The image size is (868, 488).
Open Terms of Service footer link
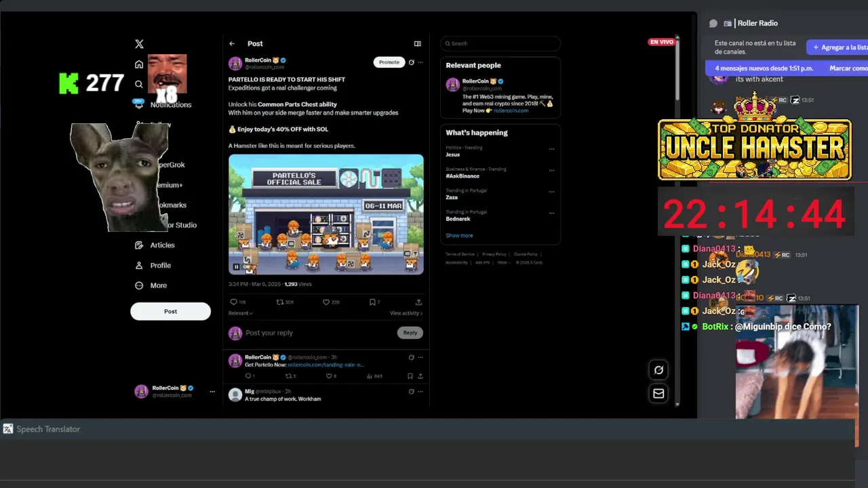460,254
